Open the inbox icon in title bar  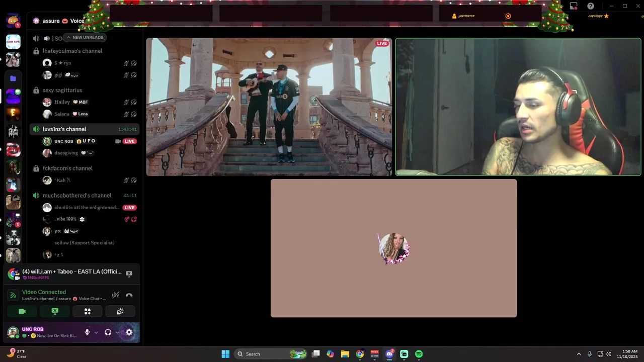(574, 6)
